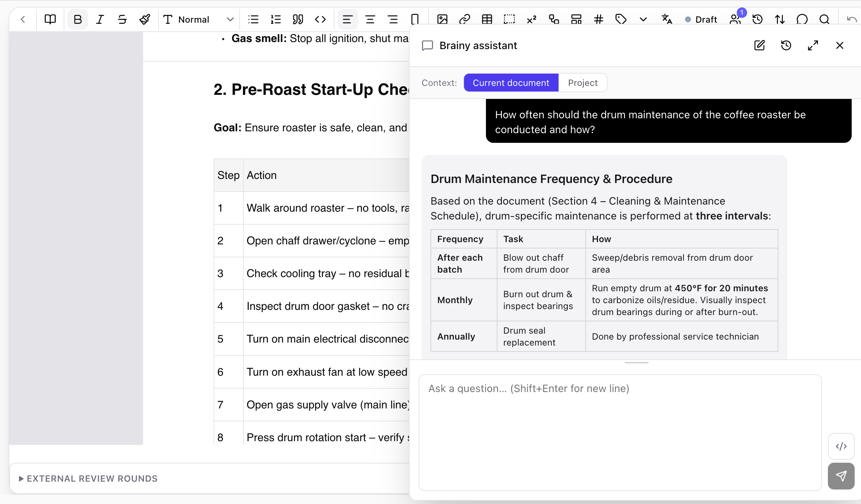Expand the tag dropdown chevron
The width and height of the screenshot is (861, 504).
643,19
